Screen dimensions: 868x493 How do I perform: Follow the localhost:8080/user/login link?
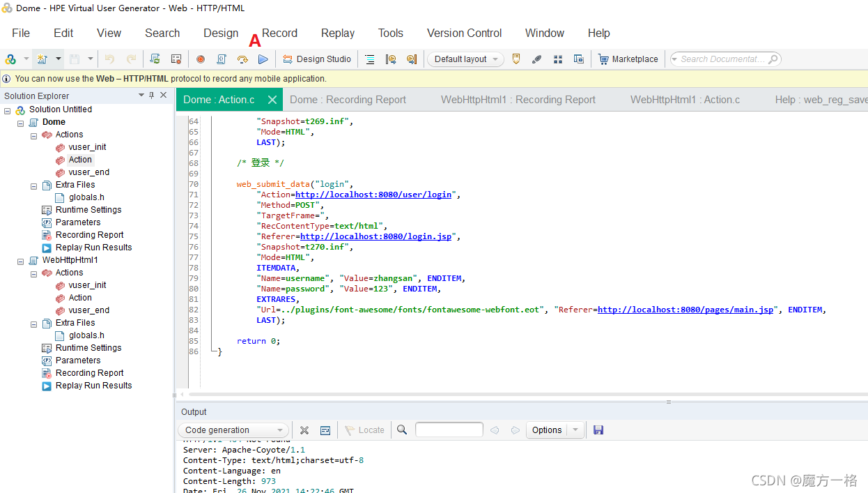pos(373,195)
